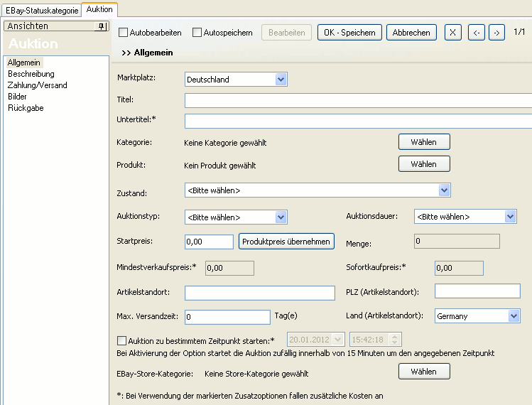Select Allgemein in the views list
Viewport: 532px width, 405px height.
(23, 63)
